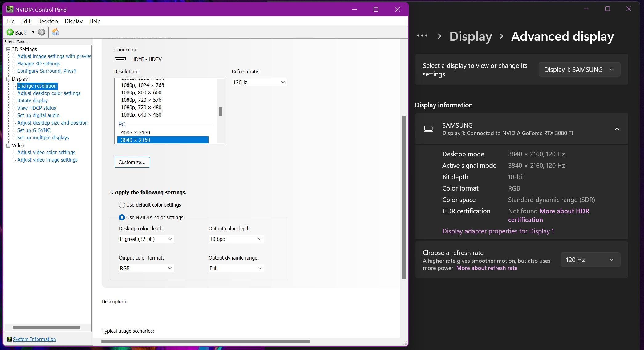Screen dimensions: 644x350
Task: Click the HDMI connector icon
Action: tap(120, 59)
